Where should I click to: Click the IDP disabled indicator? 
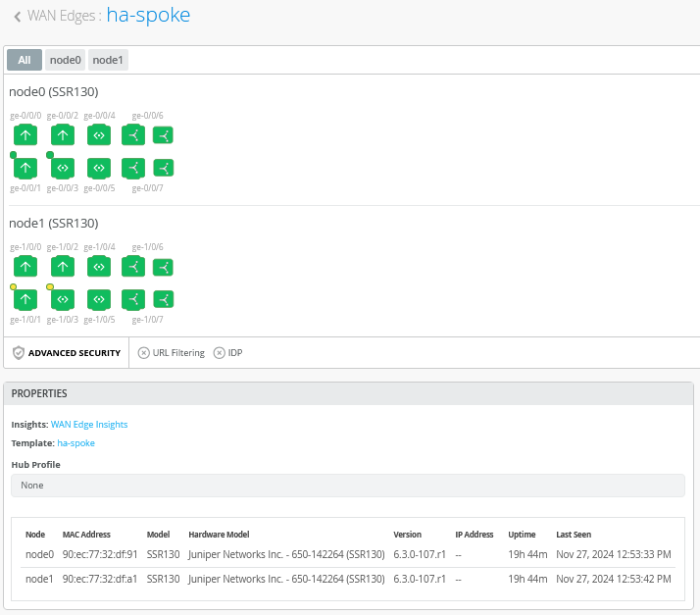click(x=219, y=353)
